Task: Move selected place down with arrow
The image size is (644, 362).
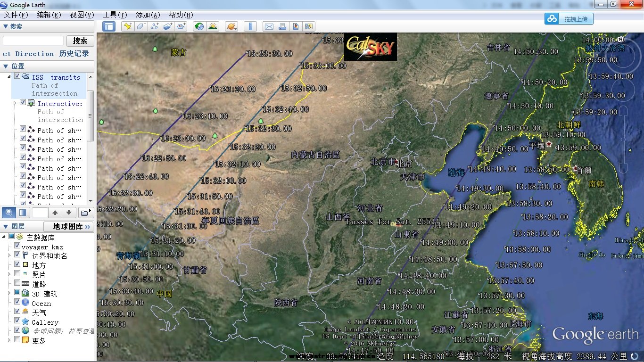Action: 68,213
